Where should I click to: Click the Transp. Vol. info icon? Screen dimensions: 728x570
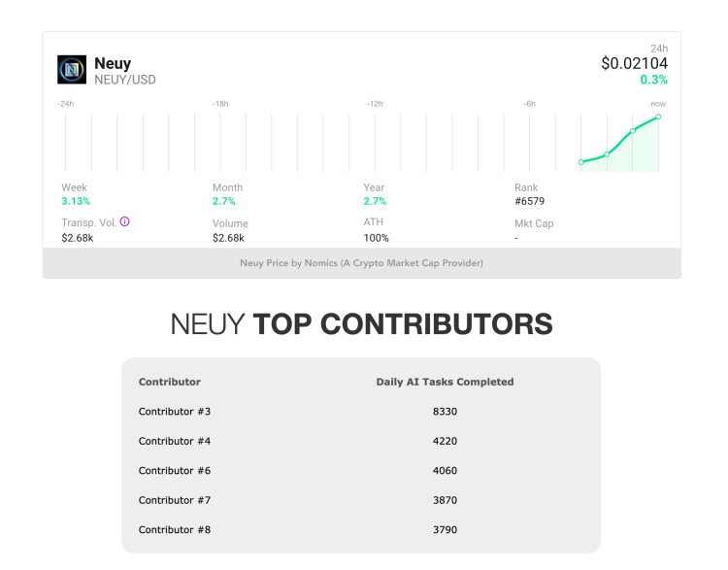[x=124, y=221]
